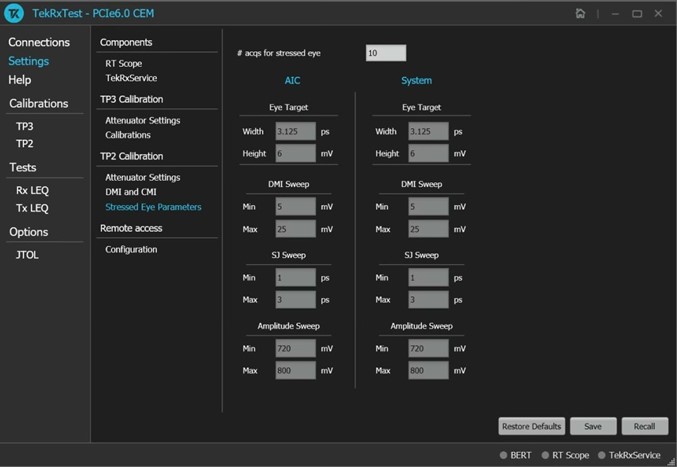
Task: Maximize the TekRxTest window
Action: pos(637,14)
